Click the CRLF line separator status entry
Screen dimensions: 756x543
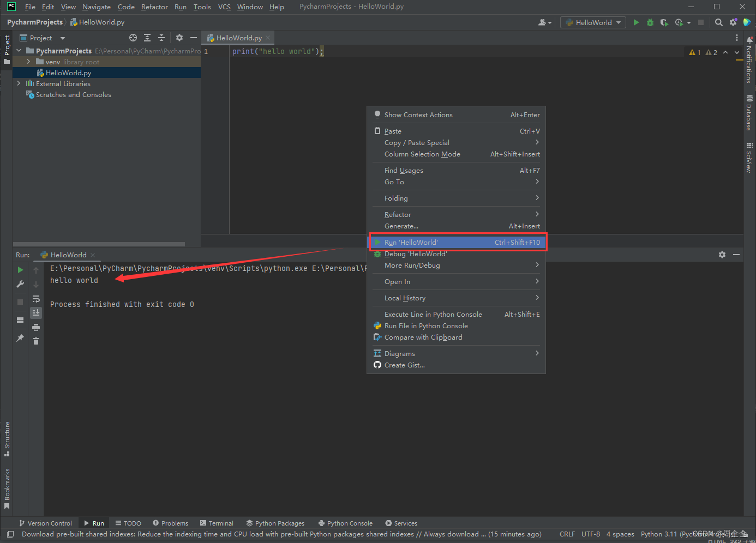pos(567,534)
